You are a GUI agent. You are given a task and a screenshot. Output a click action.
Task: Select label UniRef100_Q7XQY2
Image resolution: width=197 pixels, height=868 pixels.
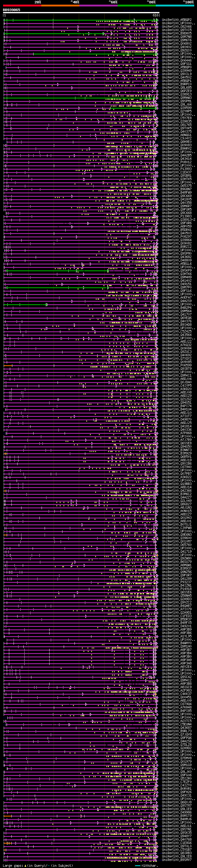(177, 358)
